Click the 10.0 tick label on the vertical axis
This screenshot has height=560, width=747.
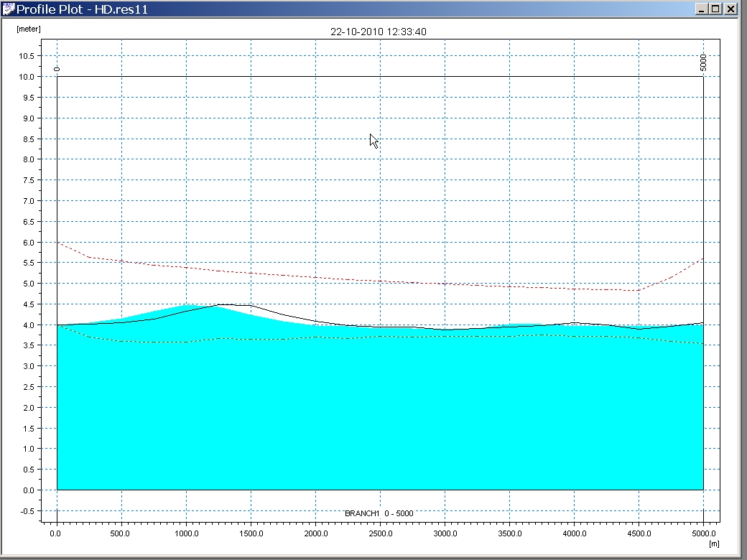27,77
